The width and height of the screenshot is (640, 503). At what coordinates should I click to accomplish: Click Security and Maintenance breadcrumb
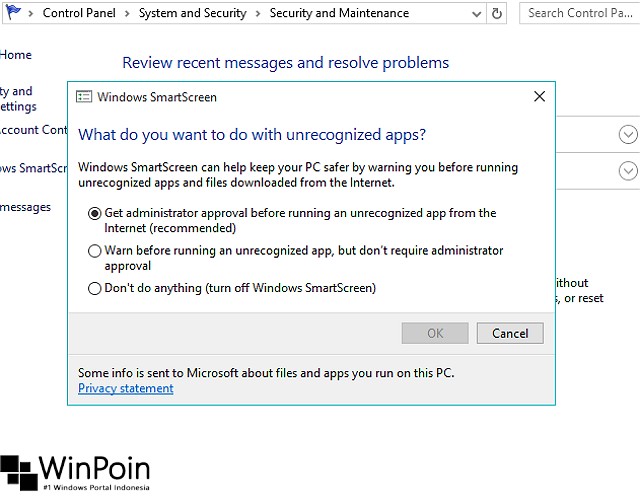click(x=339, y=13)
